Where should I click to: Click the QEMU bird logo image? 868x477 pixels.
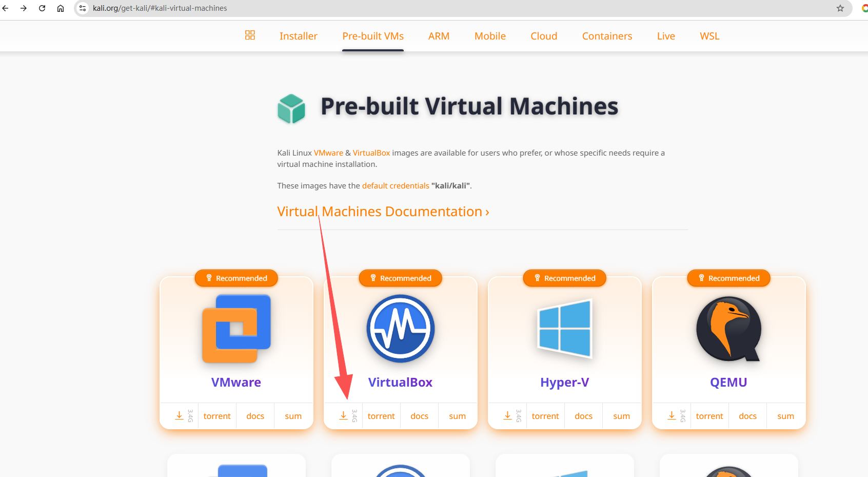point(729,329)
